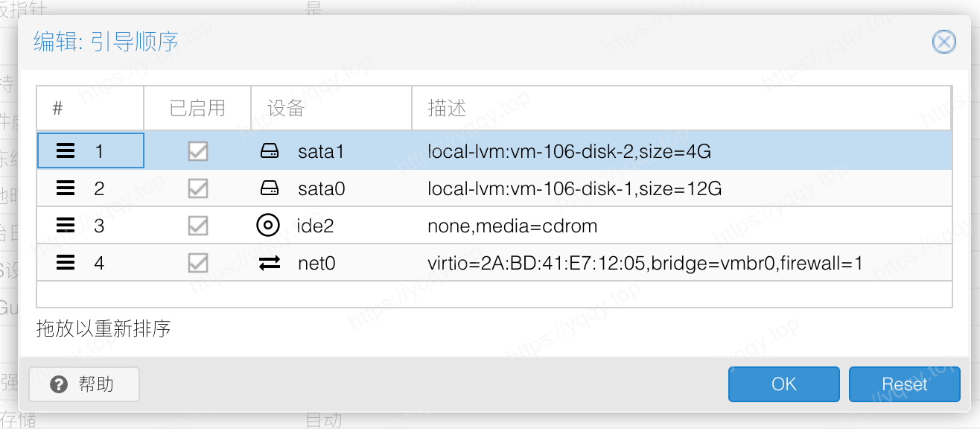This screenshot has width=980, height=429.
Task: Click the hard disk icon beside sata1
Action: (269, 151)
